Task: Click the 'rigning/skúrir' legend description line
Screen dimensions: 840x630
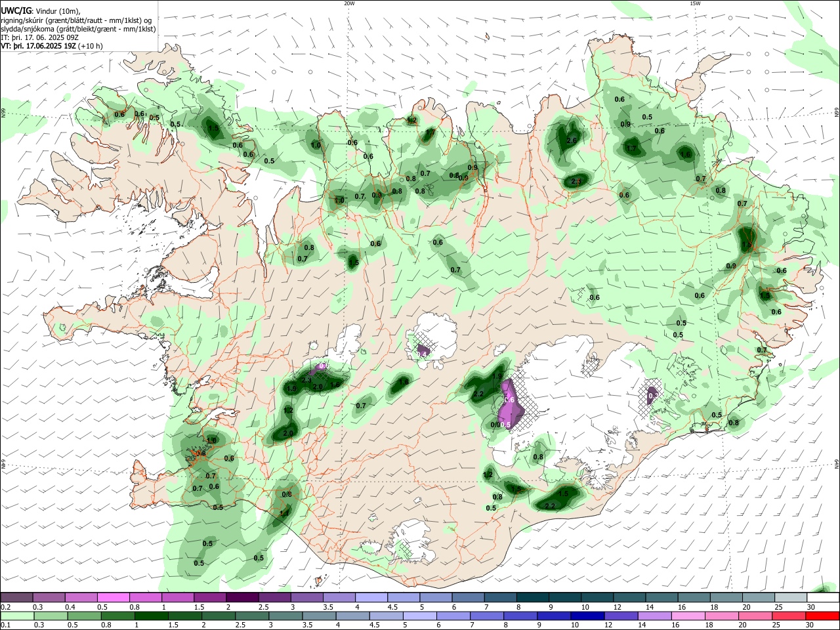Action: pyautogui.click(x=76, y=20)
